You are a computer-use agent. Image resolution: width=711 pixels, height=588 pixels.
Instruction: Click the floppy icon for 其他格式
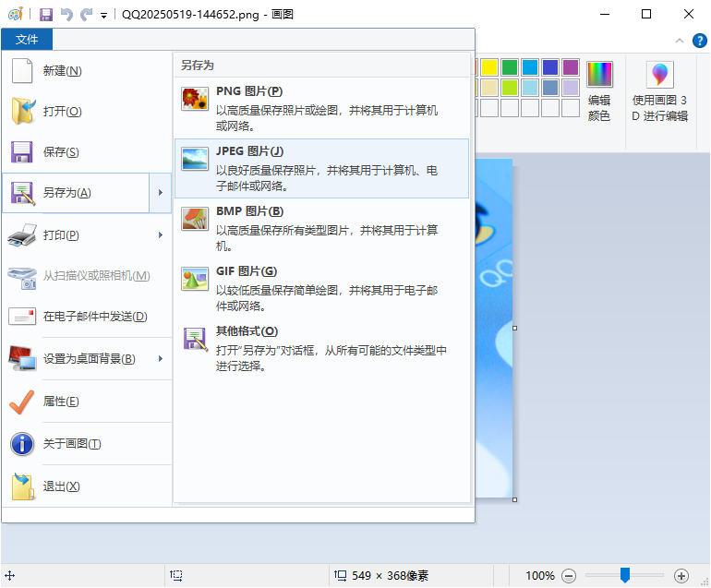pos(196,339)
